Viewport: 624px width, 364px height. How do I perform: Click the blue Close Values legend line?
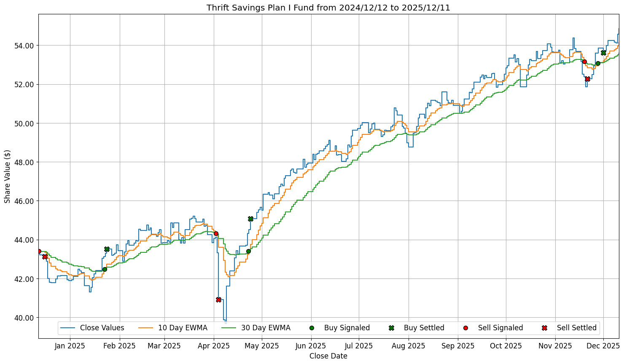(68, 328)
